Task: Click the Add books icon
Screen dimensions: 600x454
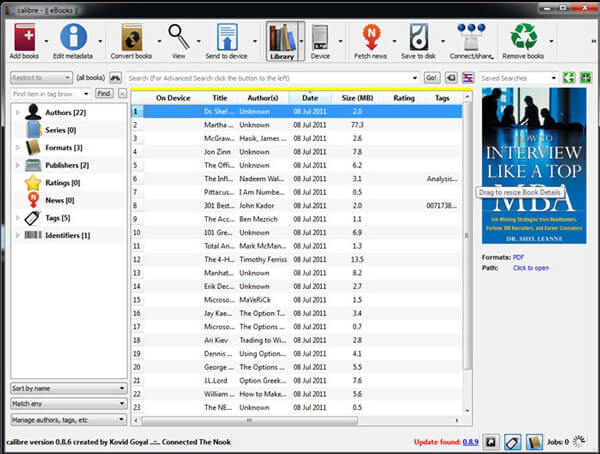Action: coord(23,37)
